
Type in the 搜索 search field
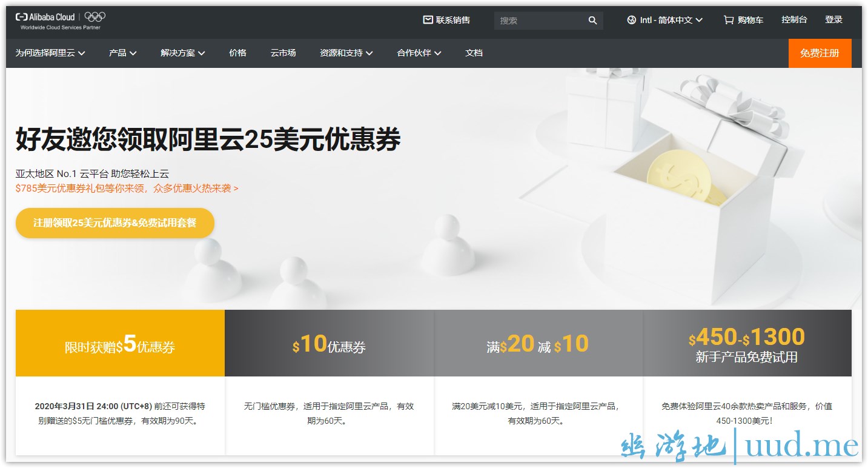point(539,21)
